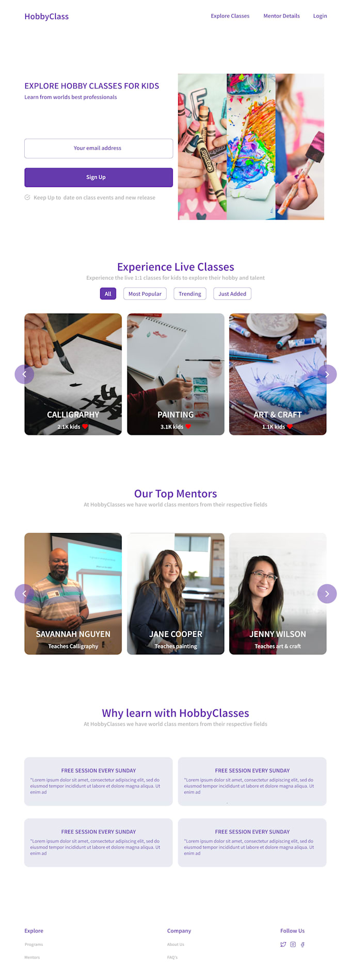Show next live classes with right arrow

[x=327, y=374]
